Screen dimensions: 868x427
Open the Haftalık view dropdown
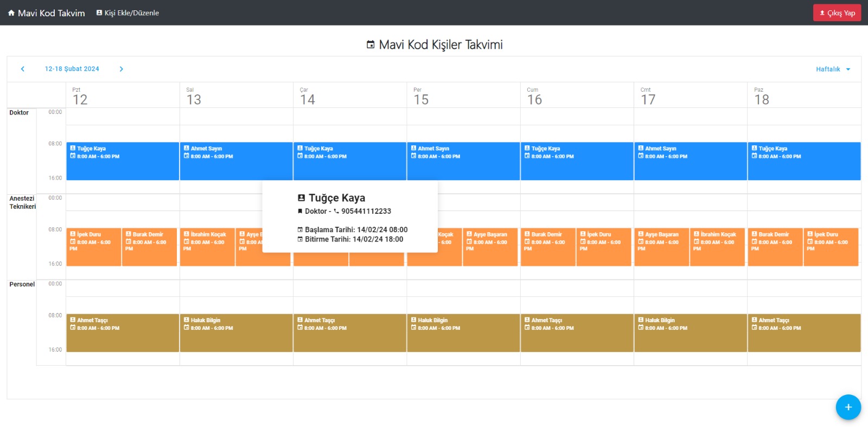(828, 69)
